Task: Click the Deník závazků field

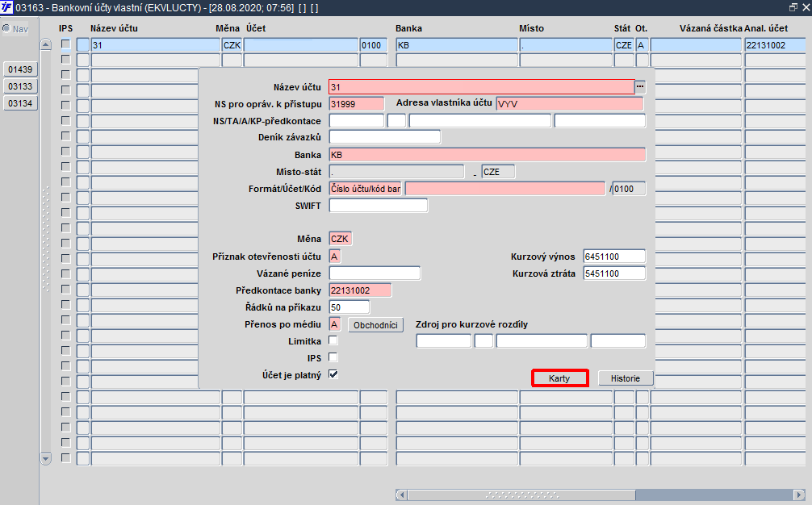Action: pyautogui.click(x=385, y=137)
